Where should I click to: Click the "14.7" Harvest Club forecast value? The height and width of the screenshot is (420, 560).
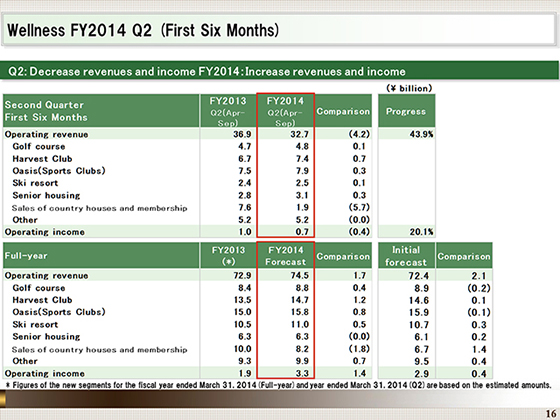pos(299,300)
